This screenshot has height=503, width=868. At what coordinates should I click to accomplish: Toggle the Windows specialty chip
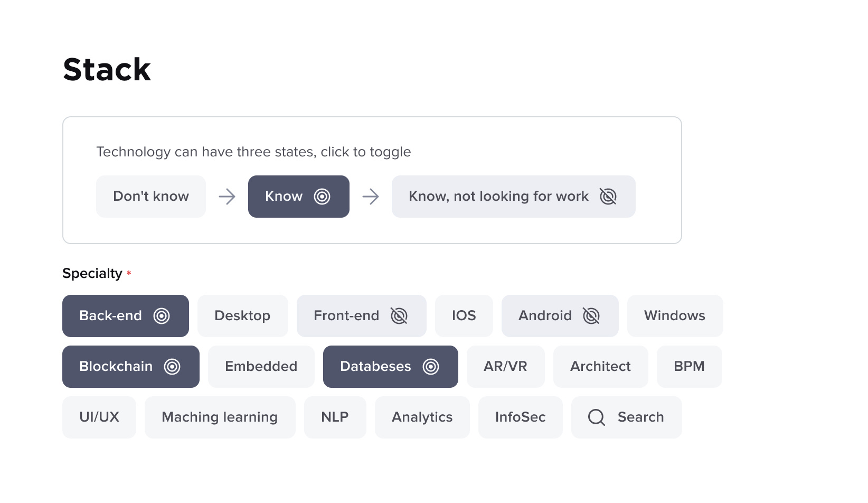(674, 316)
